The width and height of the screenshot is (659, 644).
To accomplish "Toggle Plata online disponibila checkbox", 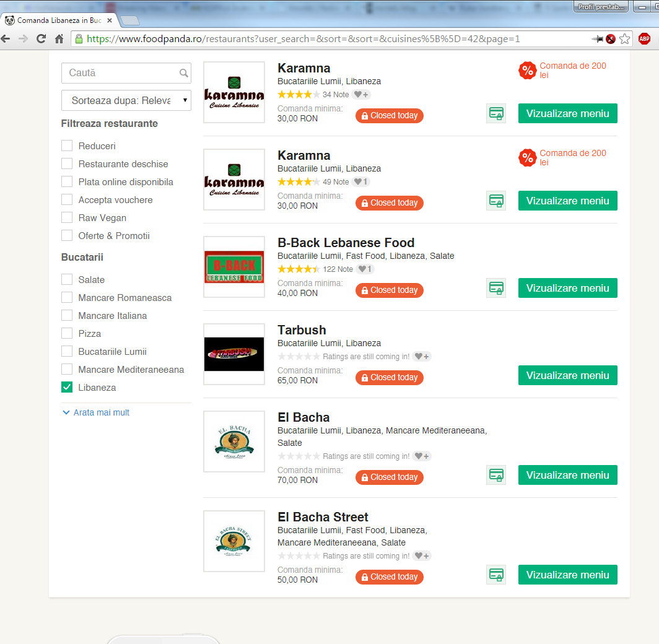I will coord(67,182).
